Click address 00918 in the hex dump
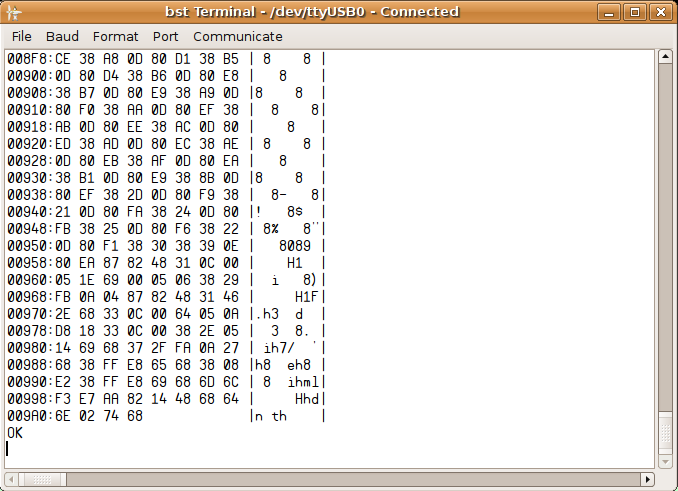 (29, 127)
